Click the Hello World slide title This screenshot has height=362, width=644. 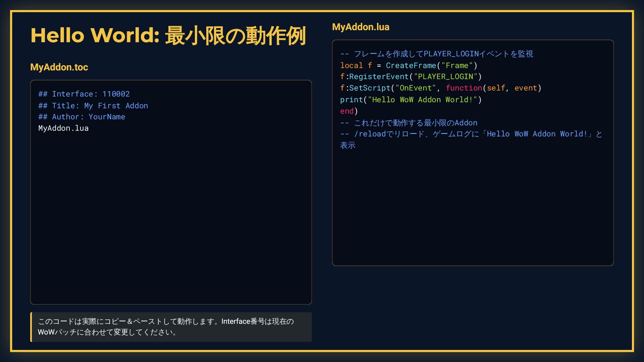click(168, 36)
